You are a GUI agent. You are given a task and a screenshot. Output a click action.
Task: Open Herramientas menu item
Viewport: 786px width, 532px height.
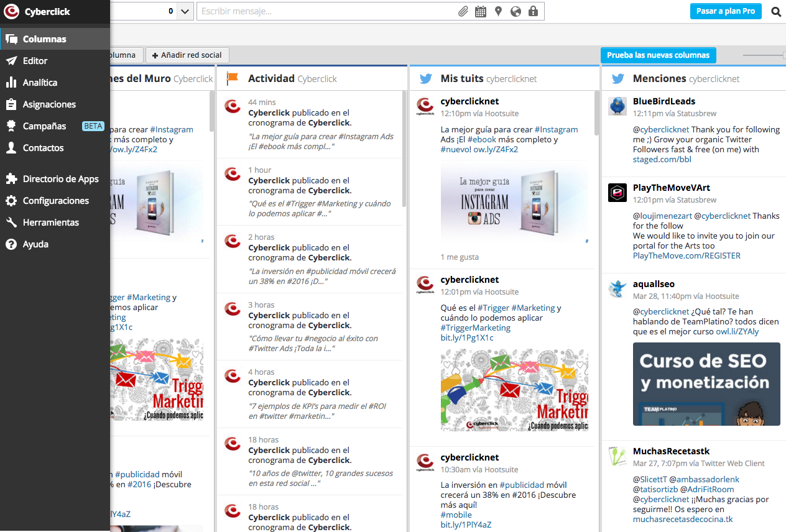[x=55, y=222]
